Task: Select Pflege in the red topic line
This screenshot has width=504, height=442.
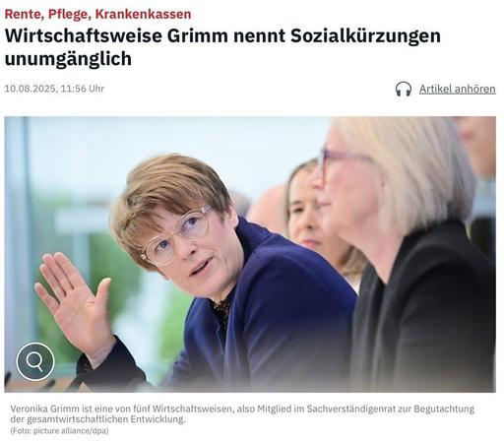Action: point(70,14)
